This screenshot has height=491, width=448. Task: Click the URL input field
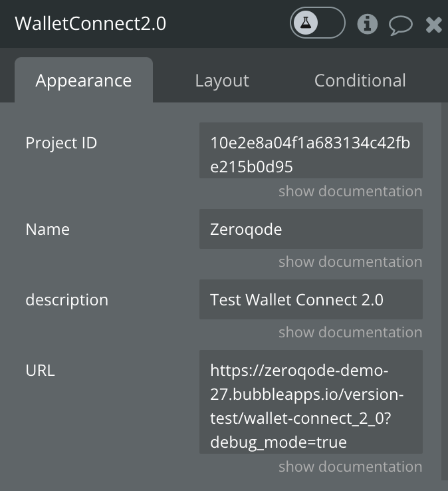click(311, 402)
